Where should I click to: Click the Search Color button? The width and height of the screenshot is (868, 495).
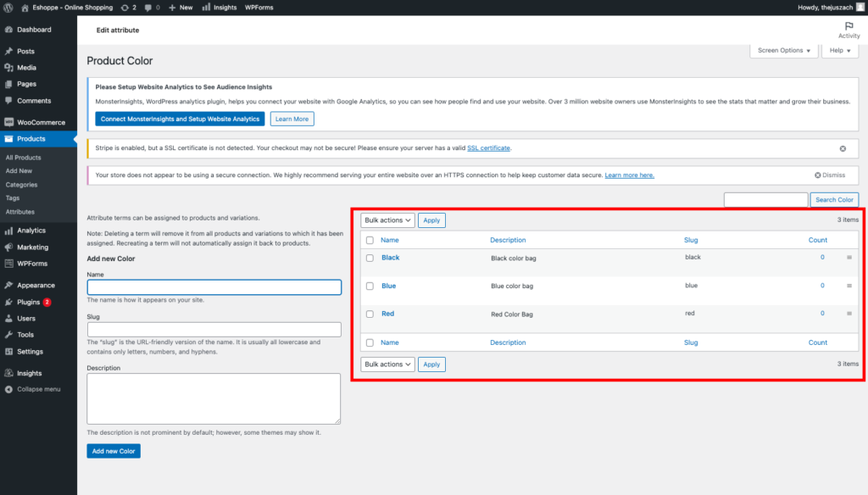click(x=834, y=200)
